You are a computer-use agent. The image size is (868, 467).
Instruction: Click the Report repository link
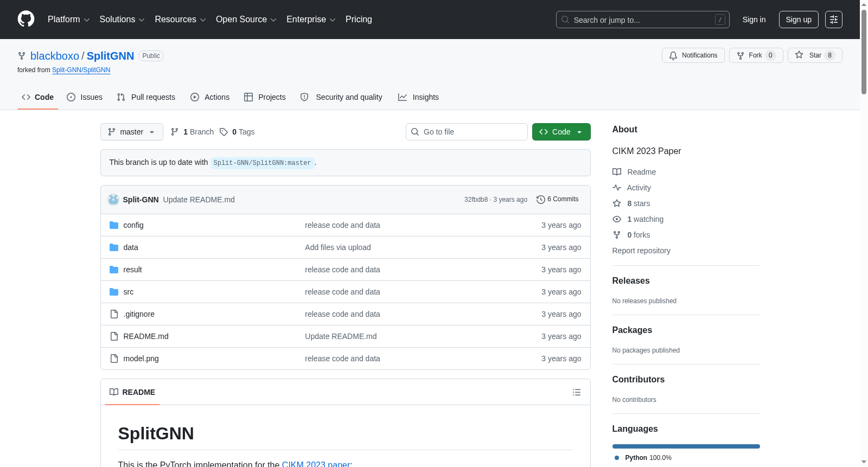pos(641,251)
